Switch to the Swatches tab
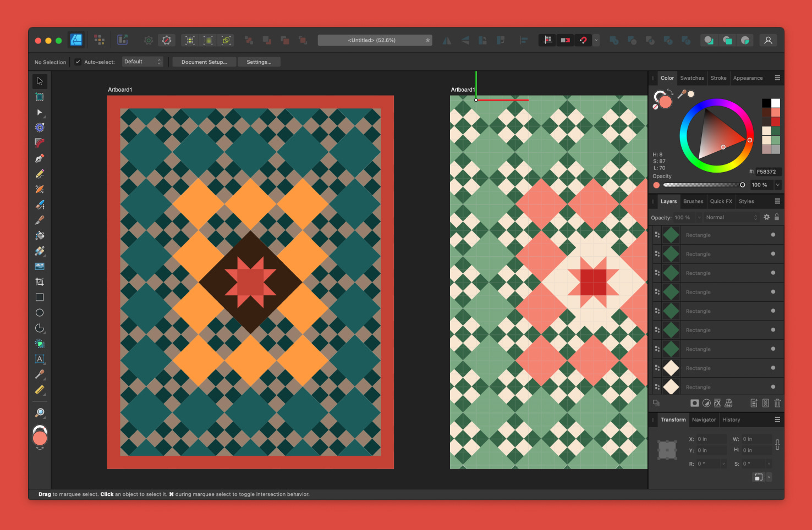 point(692,78)
